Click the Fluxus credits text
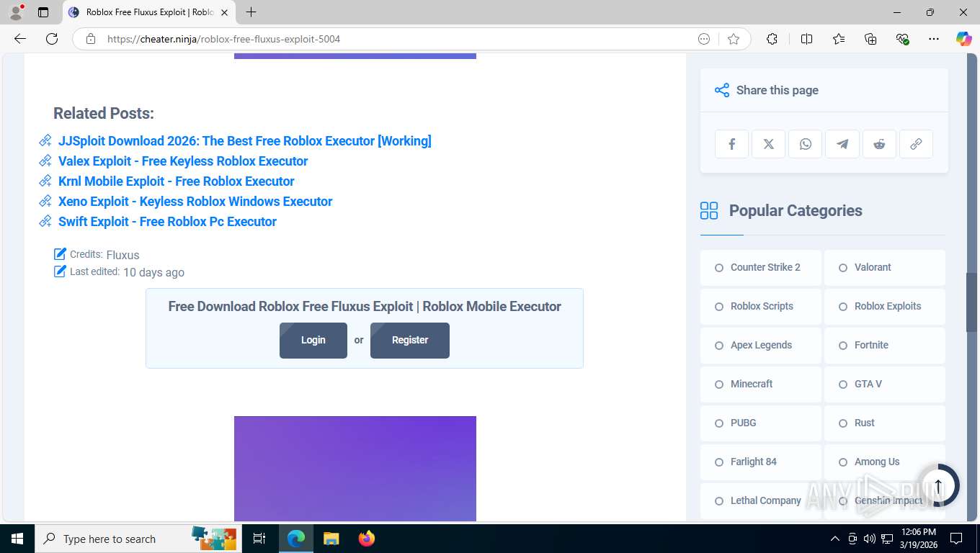The height and width of the screenshot is (553, 980). click(x=122, y=255)
